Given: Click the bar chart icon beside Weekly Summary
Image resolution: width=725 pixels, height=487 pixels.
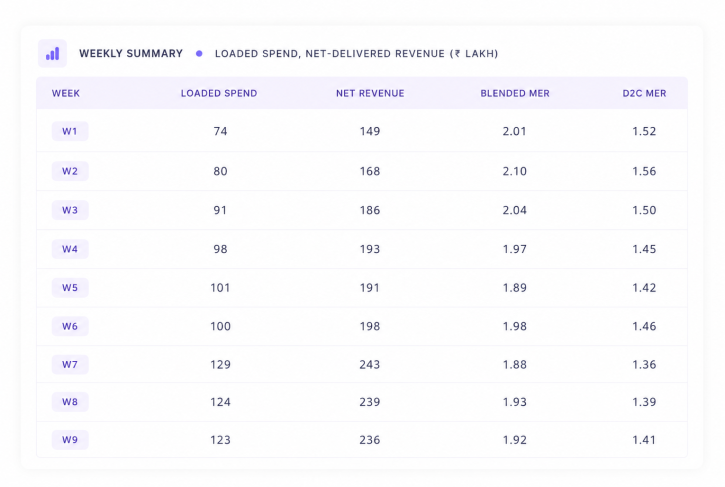Looking at the screenshot, I should (x=52, y=54).
